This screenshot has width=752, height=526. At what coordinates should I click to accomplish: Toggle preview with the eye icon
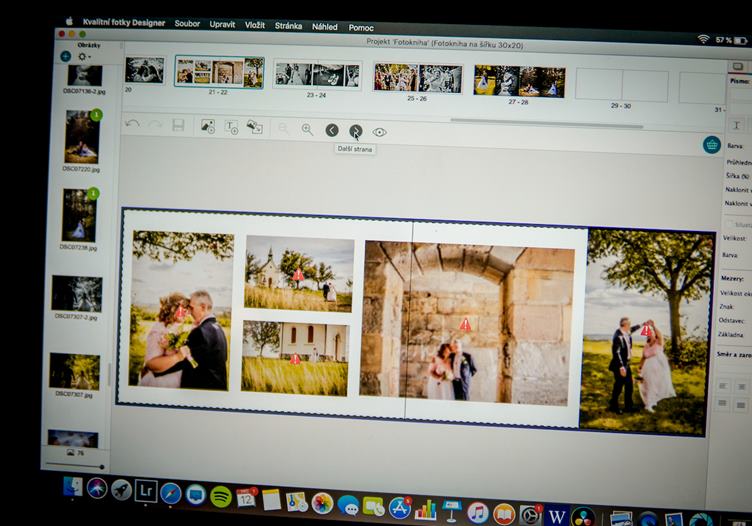[x=379, y=132]
